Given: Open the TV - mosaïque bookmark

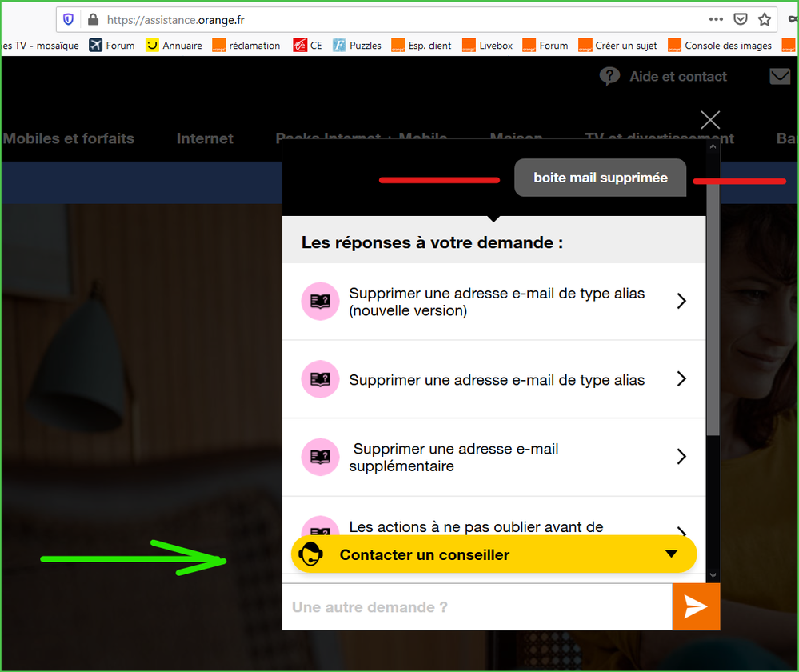Looking at the screenshot, I should 40,46.
